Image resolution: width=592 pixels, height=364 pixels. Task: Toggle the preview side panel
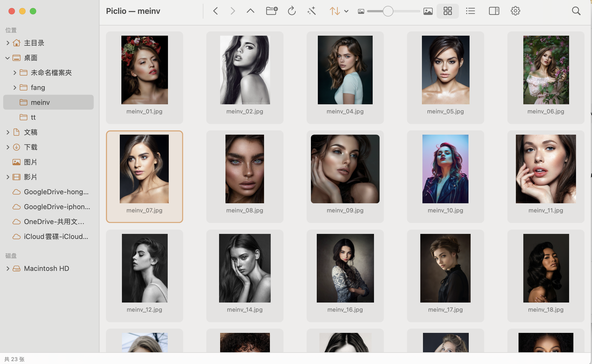click(494, 11)
